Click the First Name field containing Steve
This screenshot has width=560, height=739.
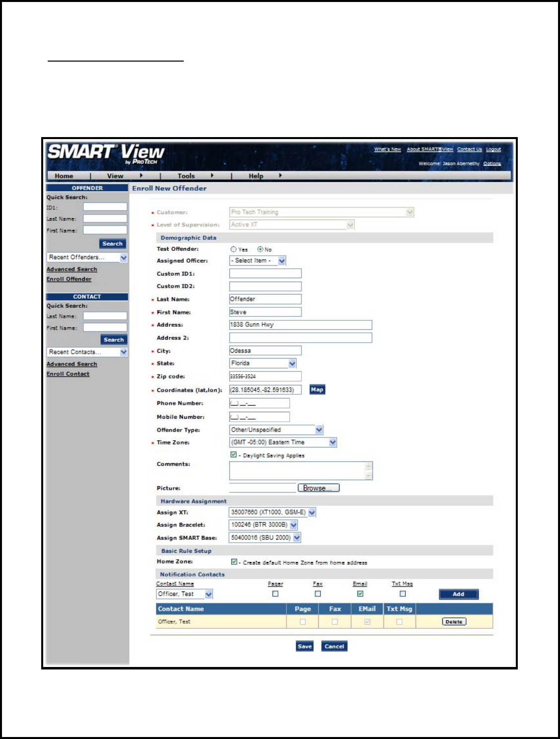pos(265,312)
